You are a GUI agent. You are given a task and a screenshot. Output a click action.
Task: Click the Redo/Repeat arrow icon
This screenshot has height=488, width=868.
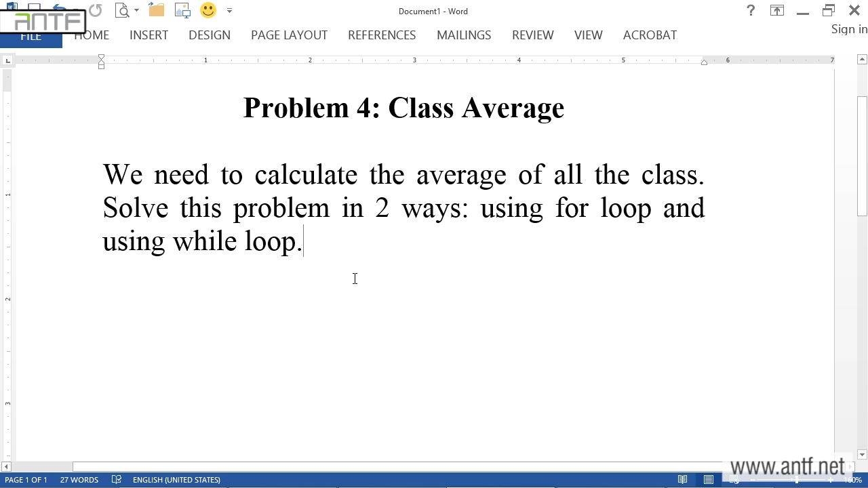click(x=96, y=10)
